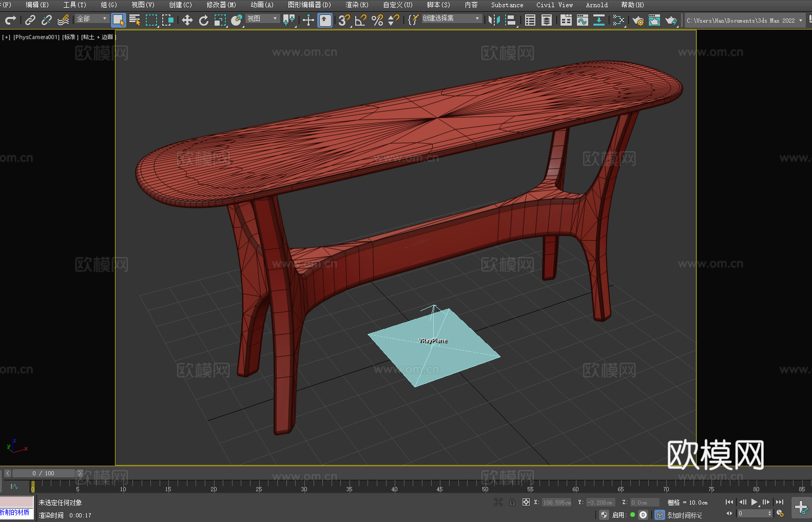Click the Render Production teapot icon

(671, 20)
